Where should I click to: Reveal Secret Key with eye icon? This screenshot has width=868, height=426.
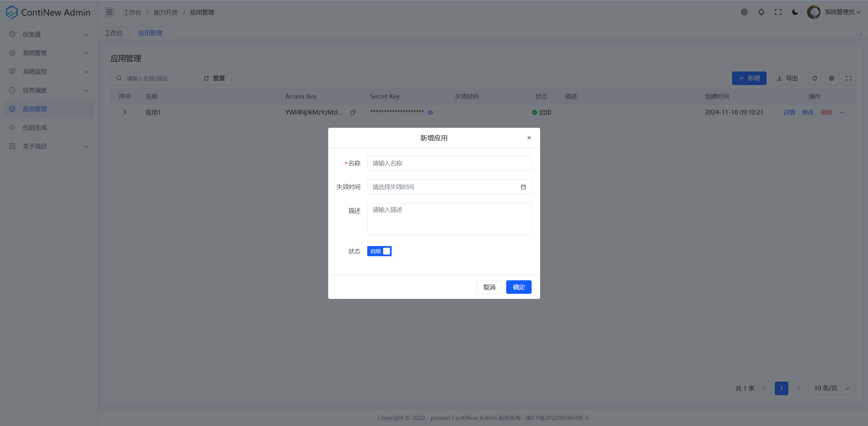(430, 113)
